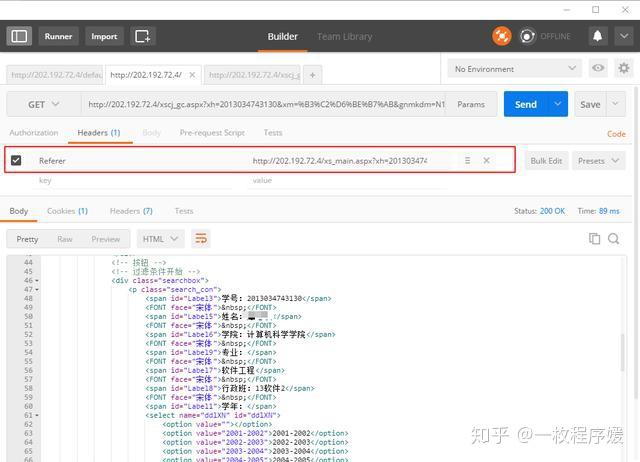This screenshot has width=640, height=462.
Task: Open the environment quick look eye icon
Action: [x=598, y=68]
